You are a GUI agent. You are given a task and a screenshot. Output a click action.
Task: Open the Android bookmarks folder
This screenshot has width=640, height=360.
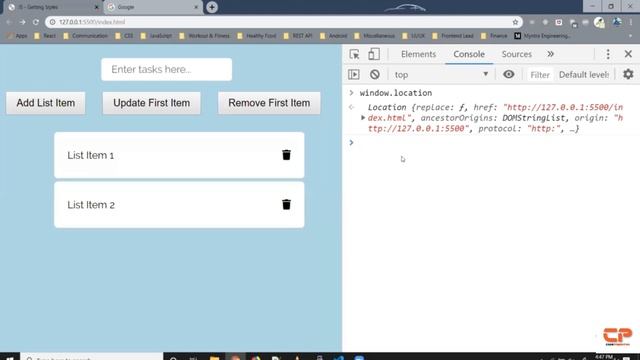pos(333,36)
